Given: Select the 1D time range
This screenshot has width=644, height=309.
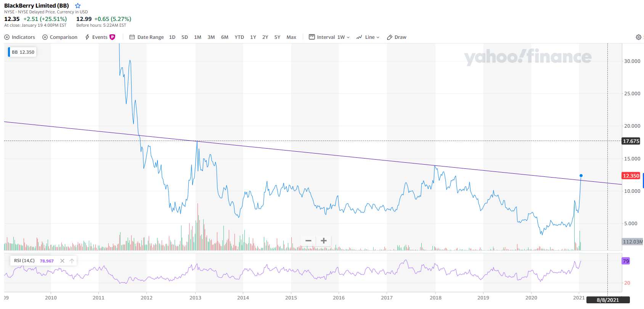Looking at the screenshot, I should coord(172,37).
